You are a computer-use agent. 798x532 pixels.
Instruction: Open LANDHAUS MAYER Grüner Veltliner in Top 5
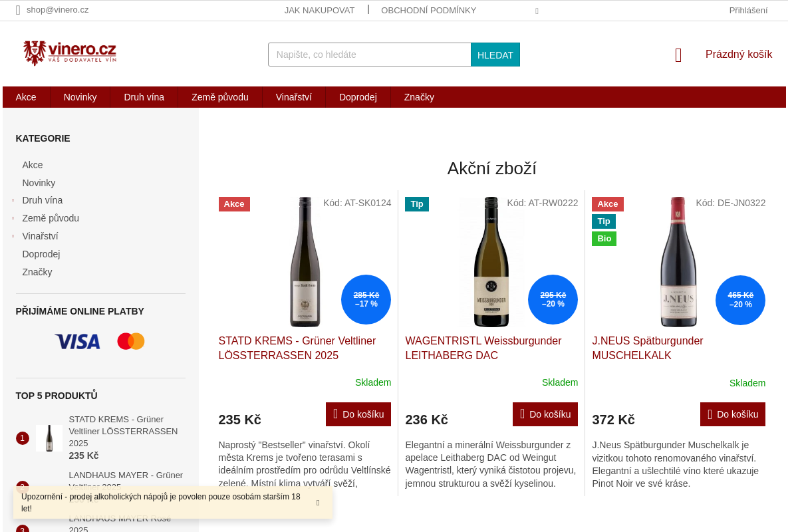click(x=126, y=480)
